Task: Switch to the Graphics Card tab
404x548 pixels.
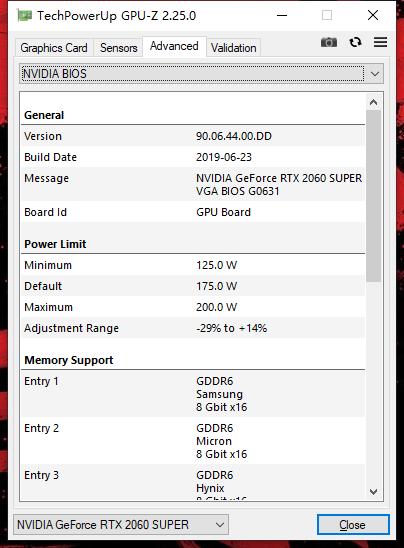Action: 54,48
